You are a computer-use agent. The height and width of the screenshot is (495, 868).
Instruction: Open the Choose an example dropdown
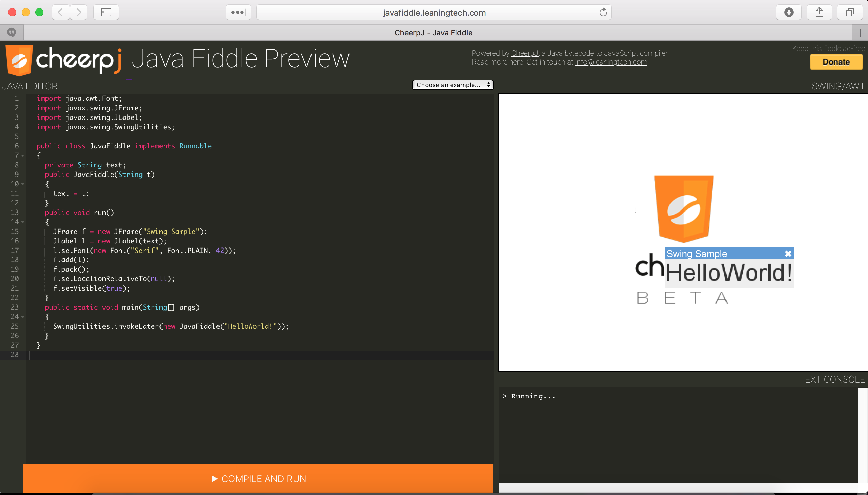pos(453,85)
